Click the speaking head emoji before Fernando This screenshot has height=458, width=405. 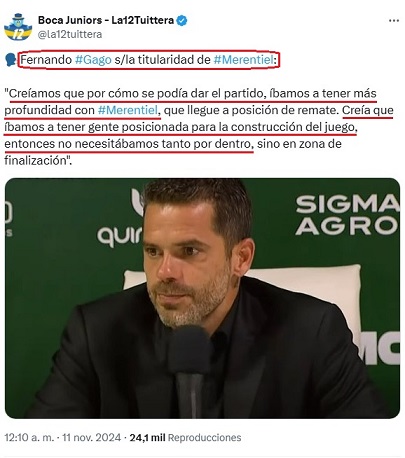point(10,60)
